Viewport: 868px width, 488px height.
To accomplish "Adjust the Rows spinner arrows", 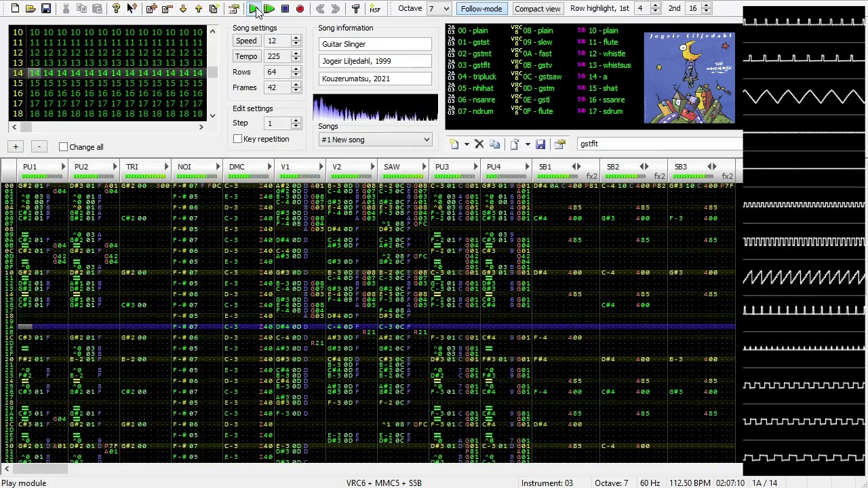I will click(x=296, y=72).
